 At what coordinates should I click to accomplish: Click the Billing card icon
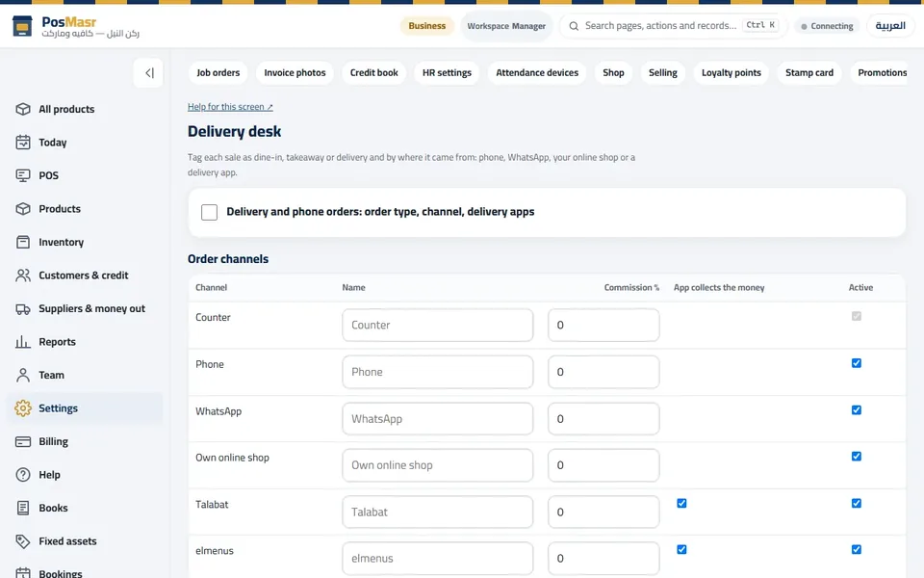coord(23,442)
